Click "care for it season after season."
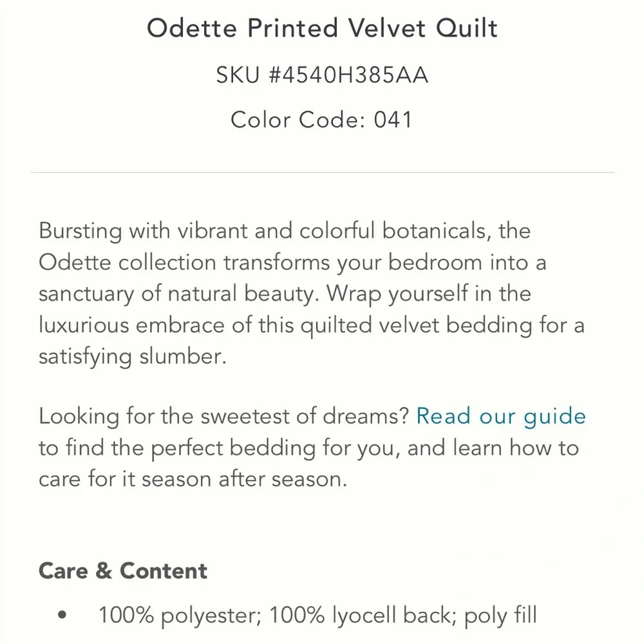 (x=193, y=479)
